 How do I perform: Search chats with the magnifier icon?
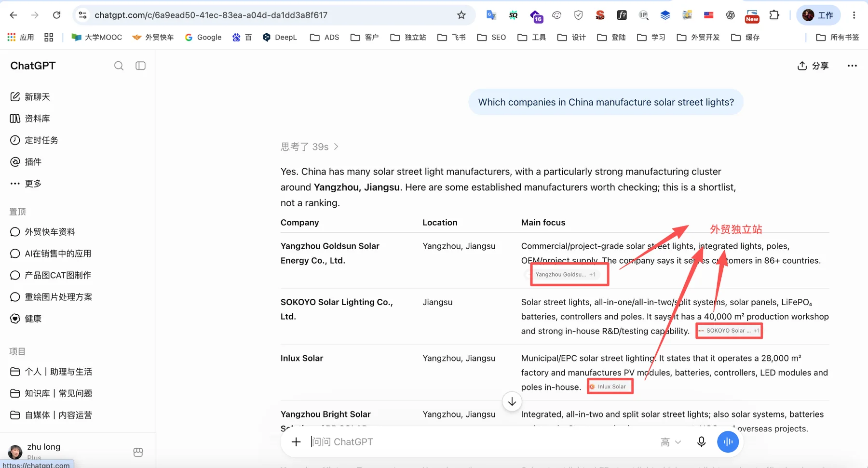pos(119,66)
